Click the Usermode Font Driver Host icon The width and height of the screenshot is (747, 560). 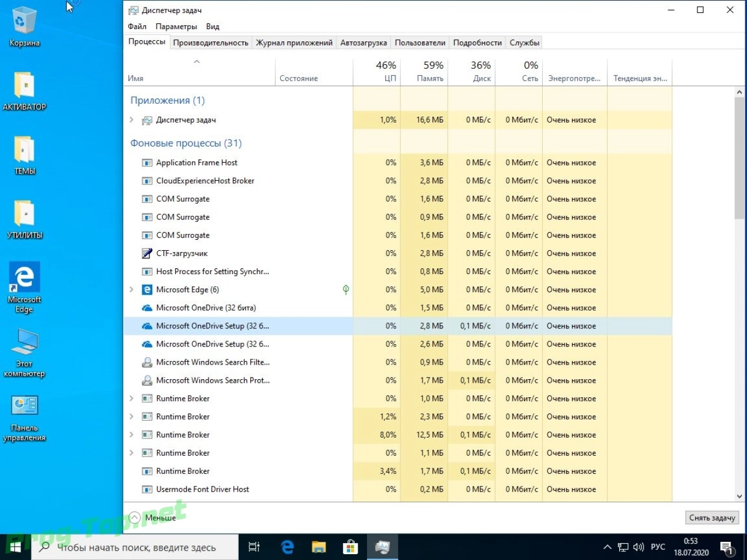coord(147,489)
